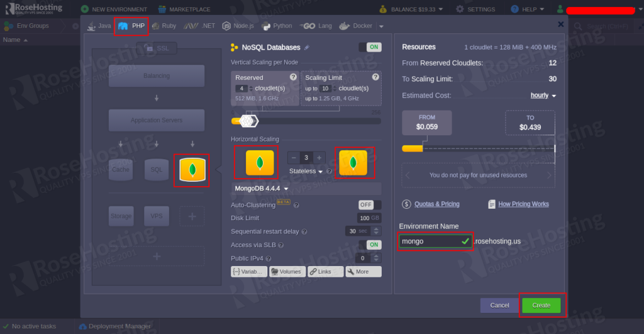Switch to the PHP tab
The height and width of the screenshot is (334, 644).
coord(131,26)
